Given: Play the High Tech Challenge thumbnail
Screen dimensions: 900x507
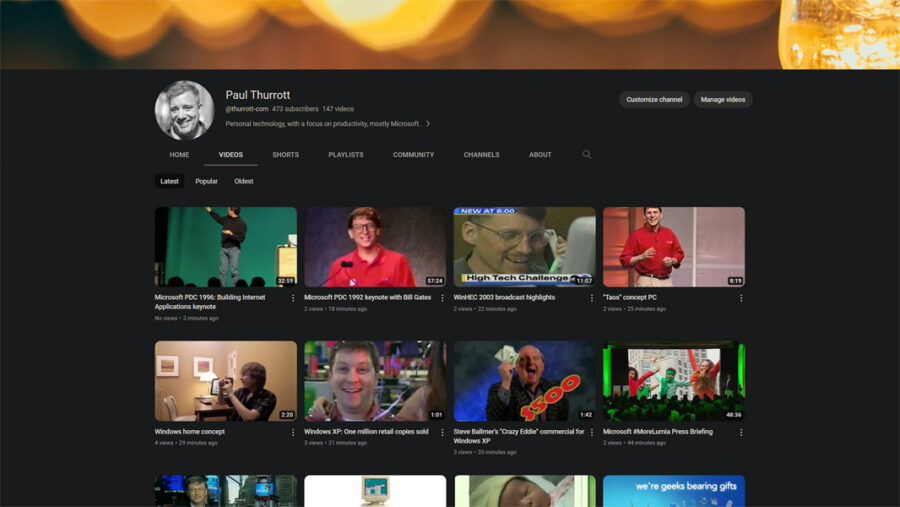Looking at the screenshot, I should [x=525, y=247].
